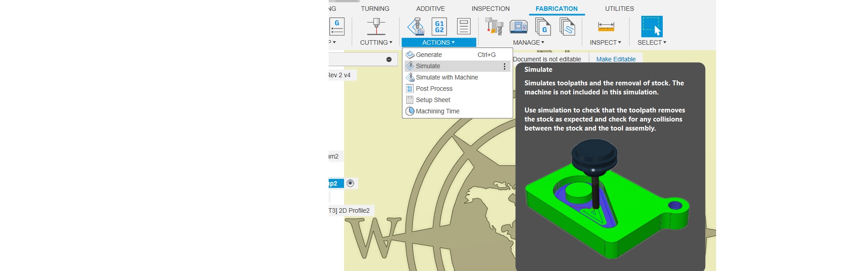Image resolution: width=868 pixels, height=271 pixels.
Task: Click the Cutting tool icon
Action: (x=376, y=27)
